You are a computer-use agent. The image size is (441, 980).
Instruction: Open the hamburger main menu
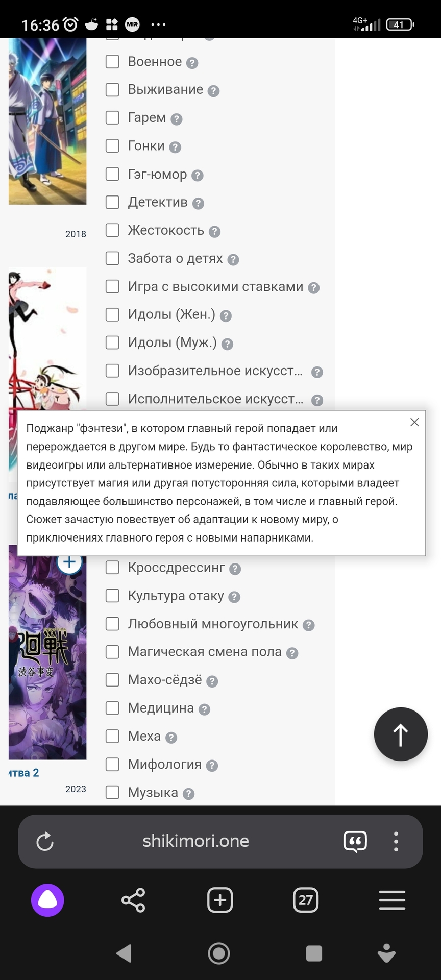click(x=392, y=900)
